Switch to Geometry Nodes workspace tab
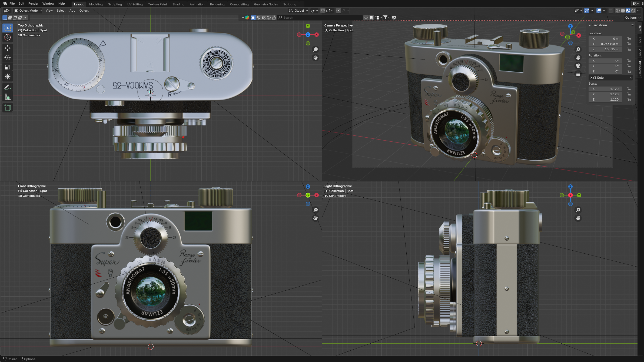Screen dimensions: 644x362 [266, 4]
